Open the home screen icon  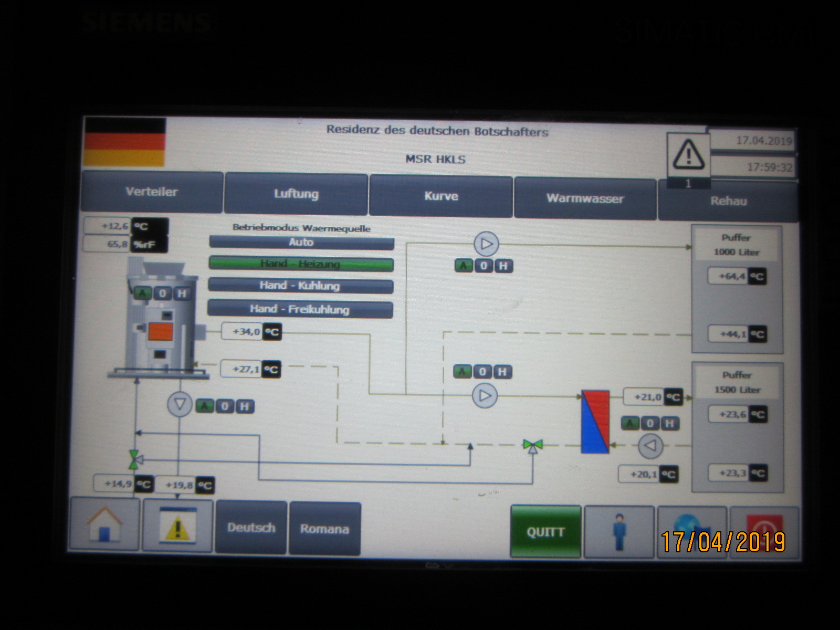(105, 524)
